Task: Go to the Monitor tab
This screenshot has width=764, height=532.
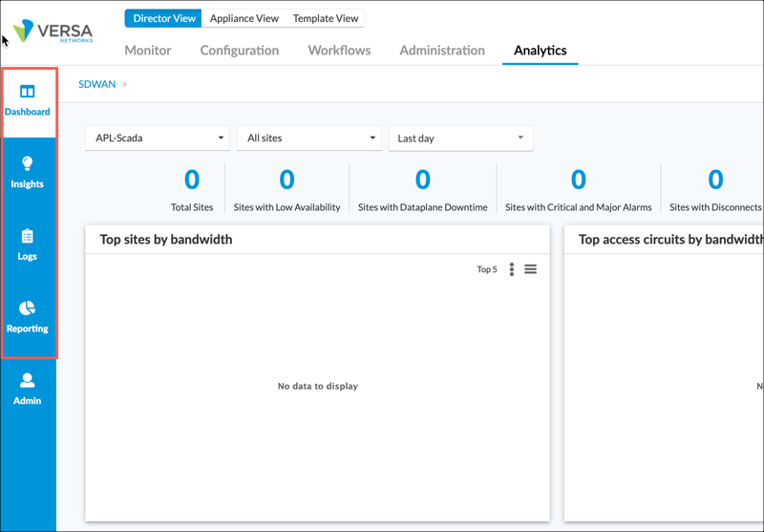Action: click(x=148, y=51)
